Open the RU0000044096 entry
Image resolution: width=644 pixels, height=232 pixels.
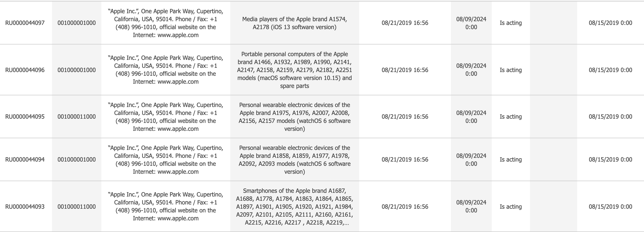point(25,70)
